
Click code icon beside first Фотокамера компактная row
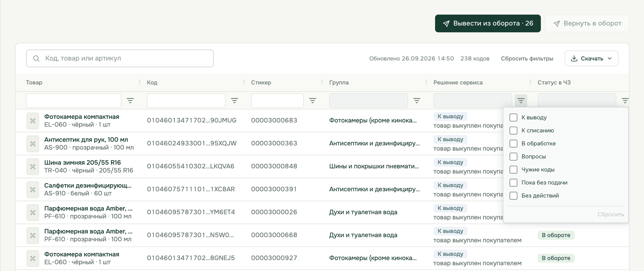pos(33,121)
